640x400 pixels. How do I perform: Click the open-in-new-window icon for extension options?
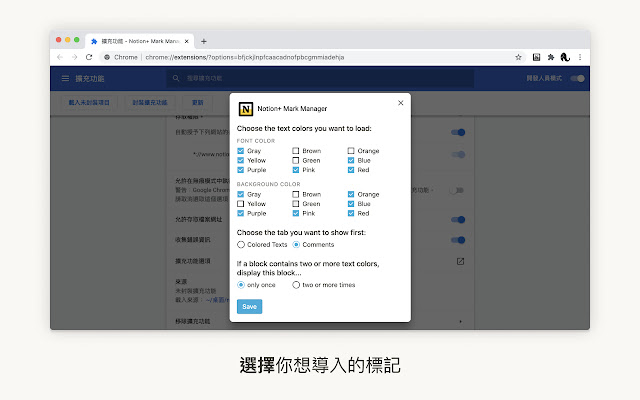tap(460, 262)
